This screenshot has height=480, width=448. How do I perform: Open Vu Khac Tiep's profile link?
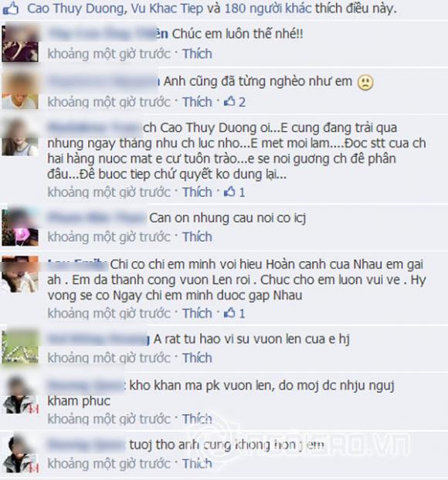pyautogui.click(x=167, y=9)
